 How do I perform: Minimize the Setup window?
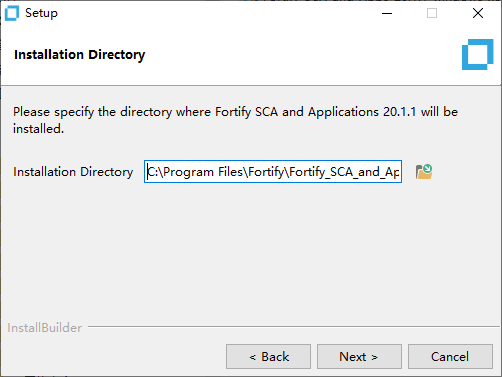pos(387,13)
